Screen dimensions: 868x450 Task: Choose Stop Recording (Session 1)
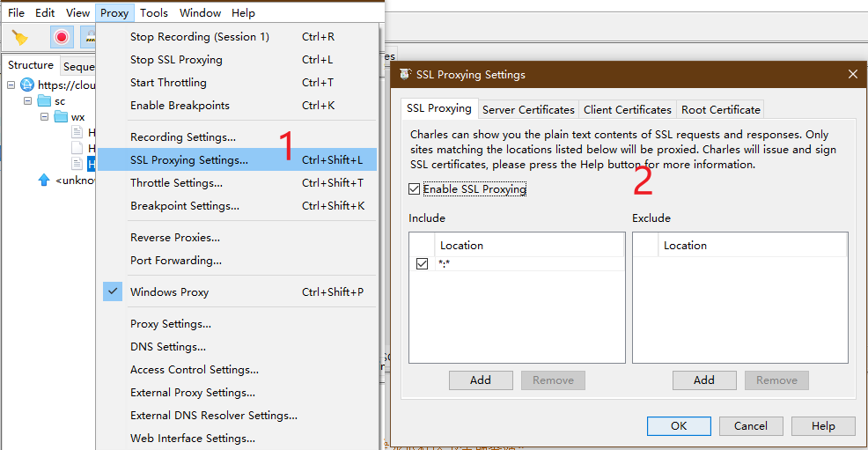click(x=238, y=36)
